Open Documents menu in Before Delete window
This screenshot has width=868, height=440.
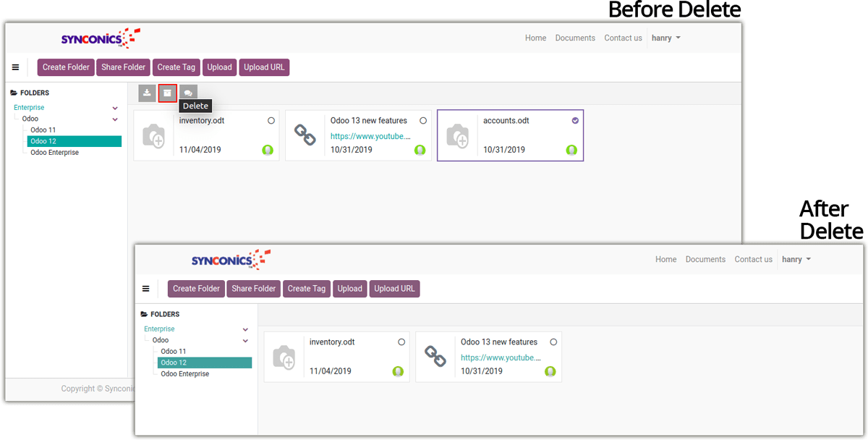click(x=575, y=38)
